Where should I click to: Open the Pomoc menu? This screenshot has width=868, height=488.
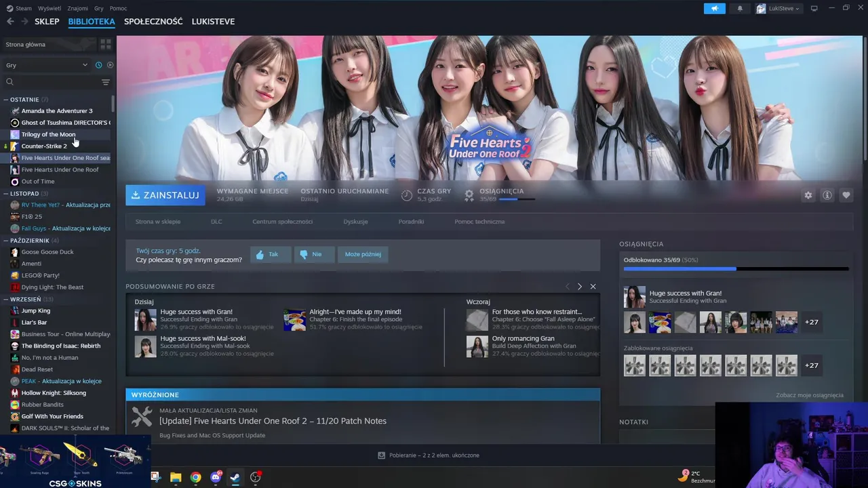119,8
